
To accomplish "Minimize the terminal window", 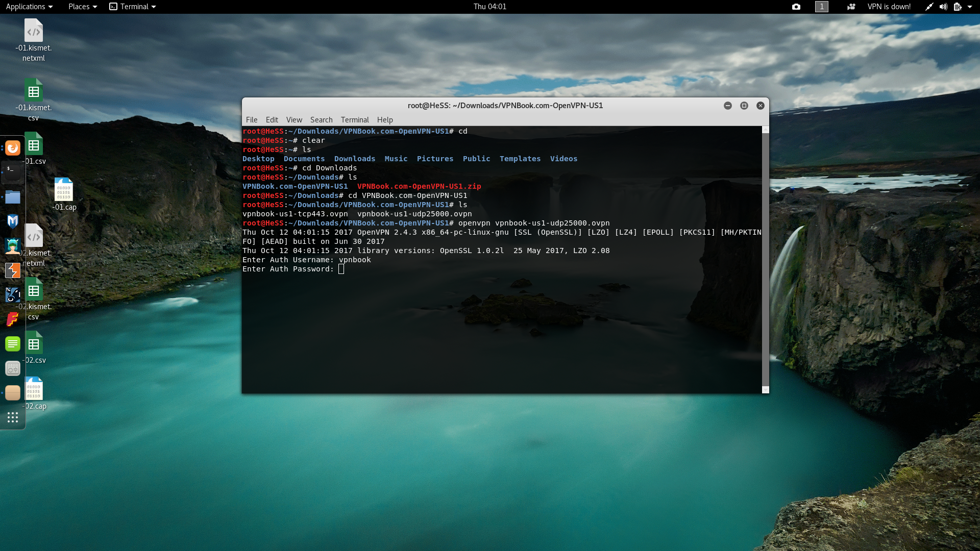I will pyautogui.click(x=728, y=106).
